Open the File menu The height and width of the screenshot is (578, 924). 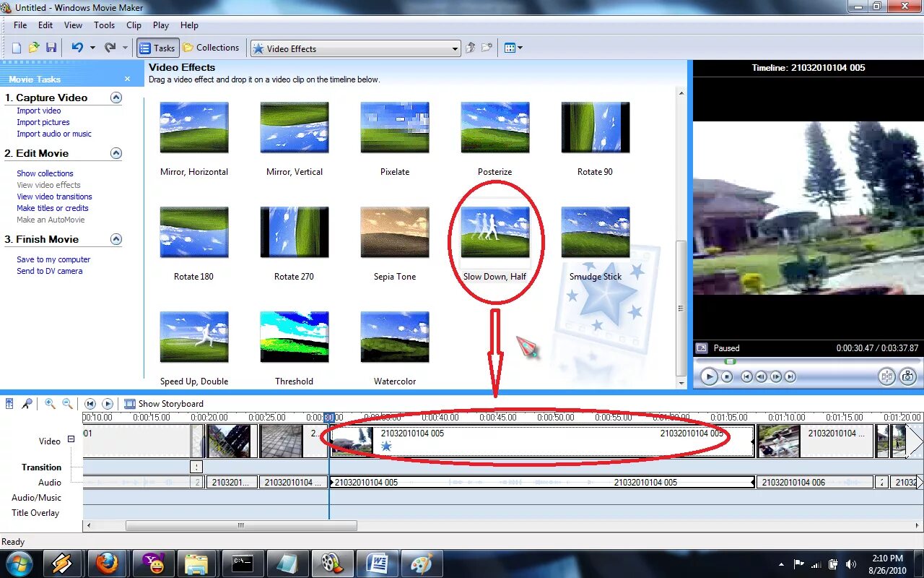point(20,25)
